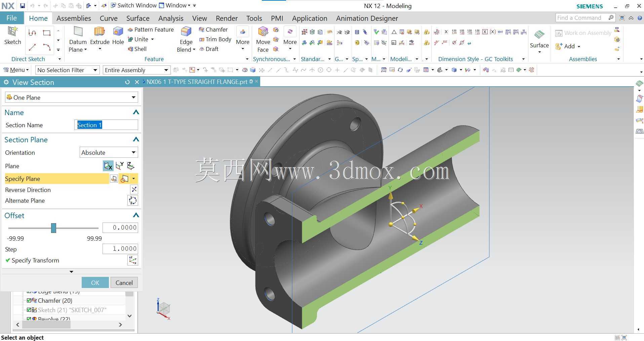Click the Find a Command search box
Image resolution: width=644 pixels, height=341 pixels.
tap(585, 18)
